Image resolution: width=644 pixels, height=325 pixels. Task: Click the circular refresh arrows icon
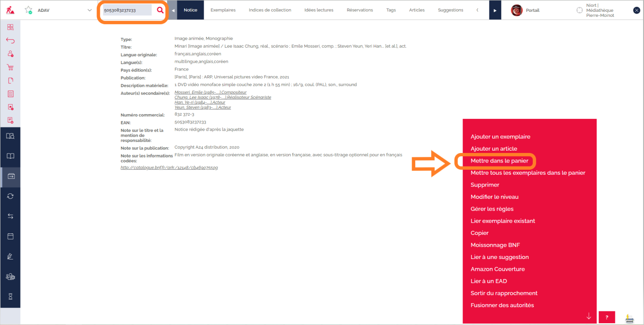[x=10, y=196]
